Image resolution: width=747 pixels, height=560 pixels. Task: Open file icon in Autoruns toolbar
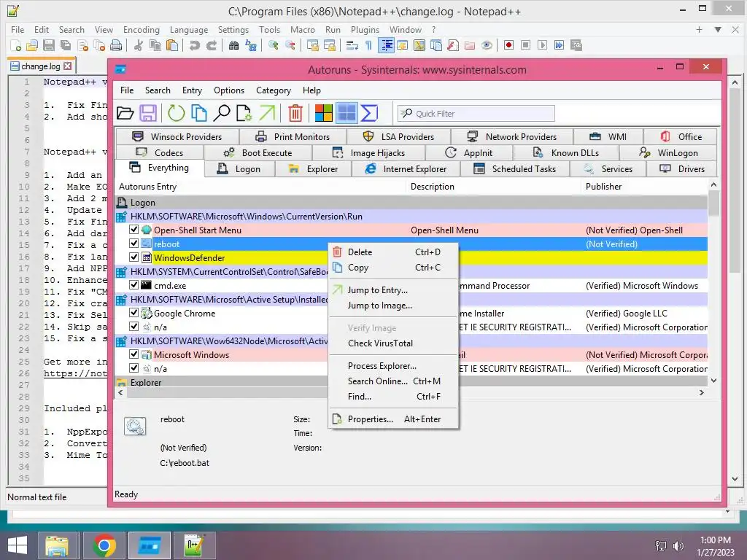click(125, 113)
